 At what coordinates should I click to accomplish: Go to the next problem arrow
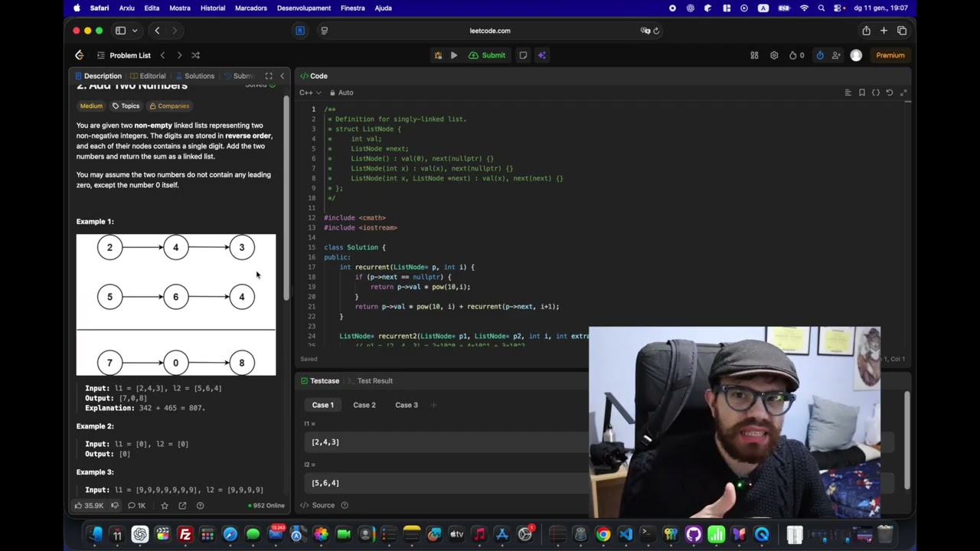pyautogui.click(x=179, y=55)
